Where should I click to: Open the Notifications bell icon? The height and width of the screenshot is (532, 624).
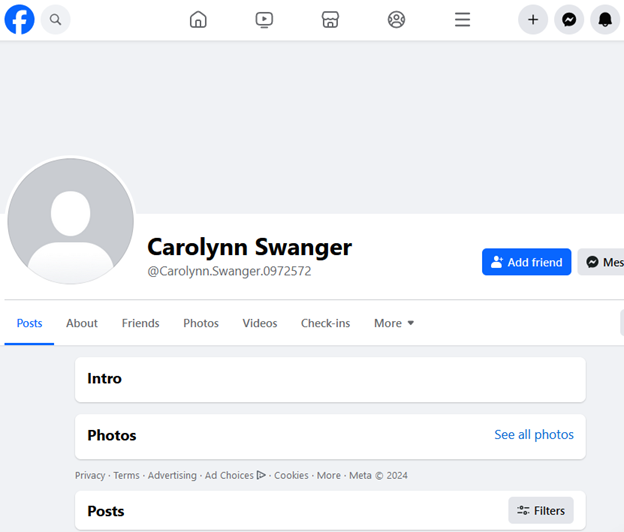[x=604, y=19]
